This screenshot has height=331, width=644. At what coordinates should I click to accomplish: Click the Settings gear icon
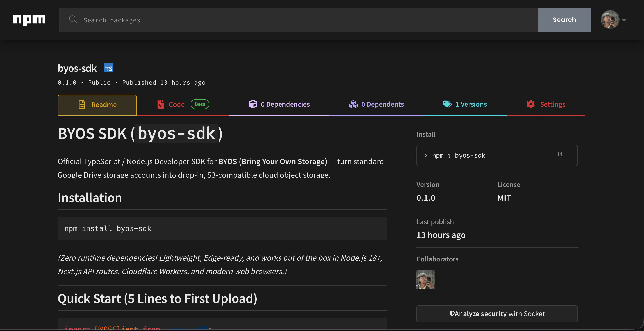(530, 104)
